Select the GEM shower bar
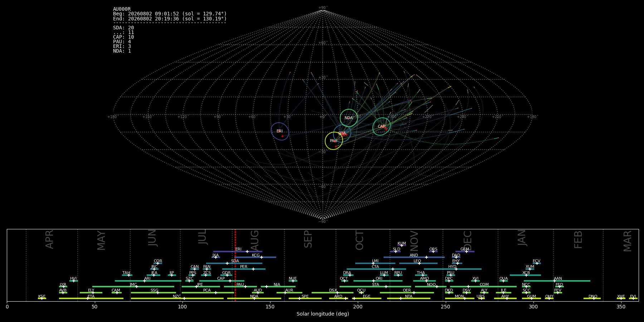Screen dimensions: 644x322 [465, 252]
